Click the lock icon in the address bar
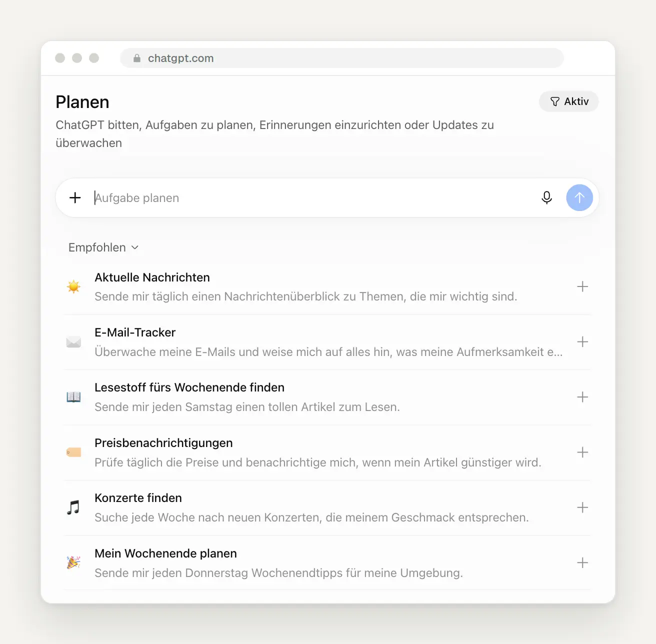This screenshot has width=656, height=644. (x=137, y=58)
